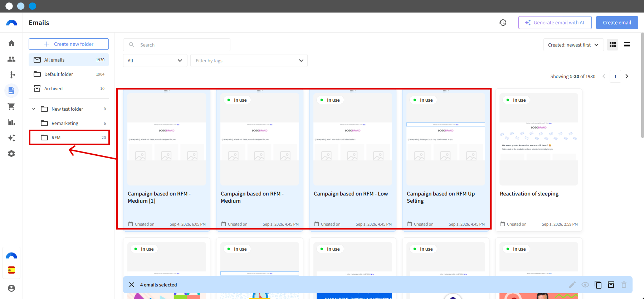This screenshot has width=644, height=299.
Task: Open the Automation flows branch icon
Action: point(11,75)
